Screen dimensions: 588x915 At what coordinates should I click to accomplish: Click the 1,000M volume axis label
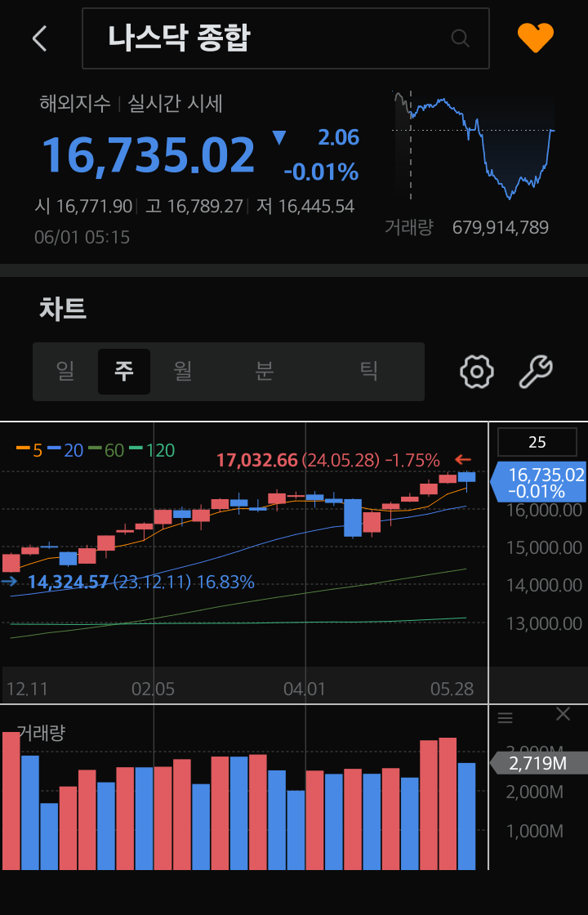point(534,832)
